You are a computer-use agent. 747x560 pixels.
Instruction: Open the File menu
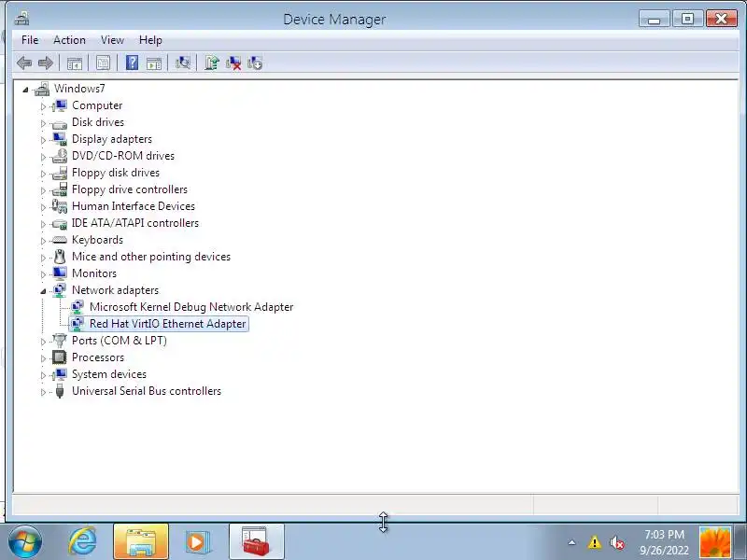click(30, 40)
